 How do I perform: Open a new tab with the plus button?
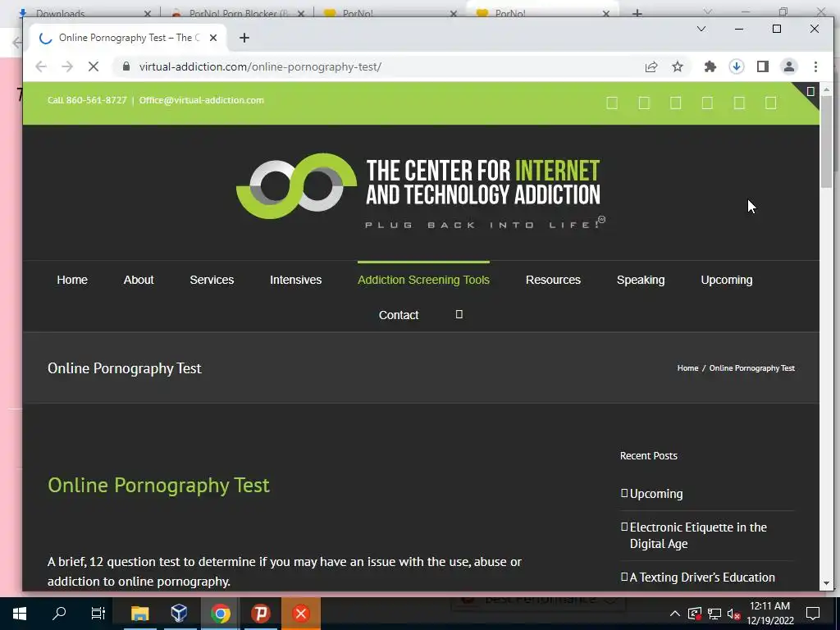pos(244,38)
